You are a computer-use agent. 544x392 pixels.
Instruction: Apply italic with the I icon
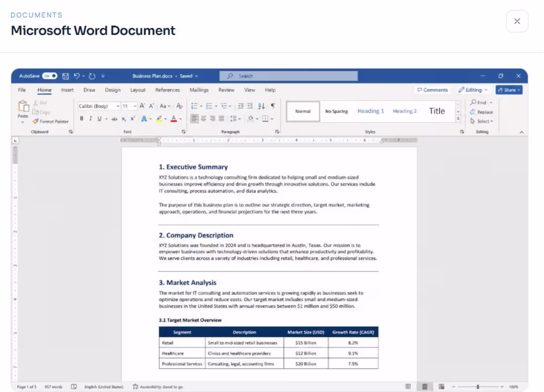(90, 119)
